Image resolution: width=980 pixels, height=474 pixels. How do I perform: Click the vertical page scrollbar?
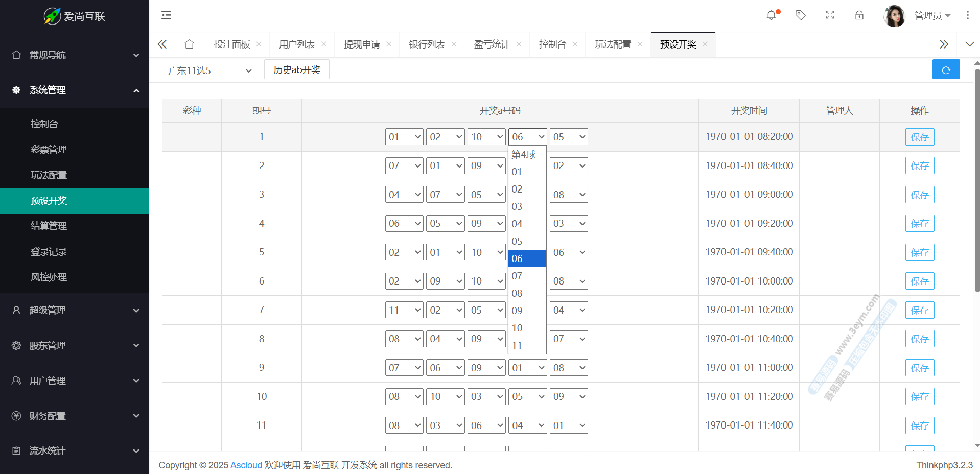pyautogui.click(x=977, y=179)
